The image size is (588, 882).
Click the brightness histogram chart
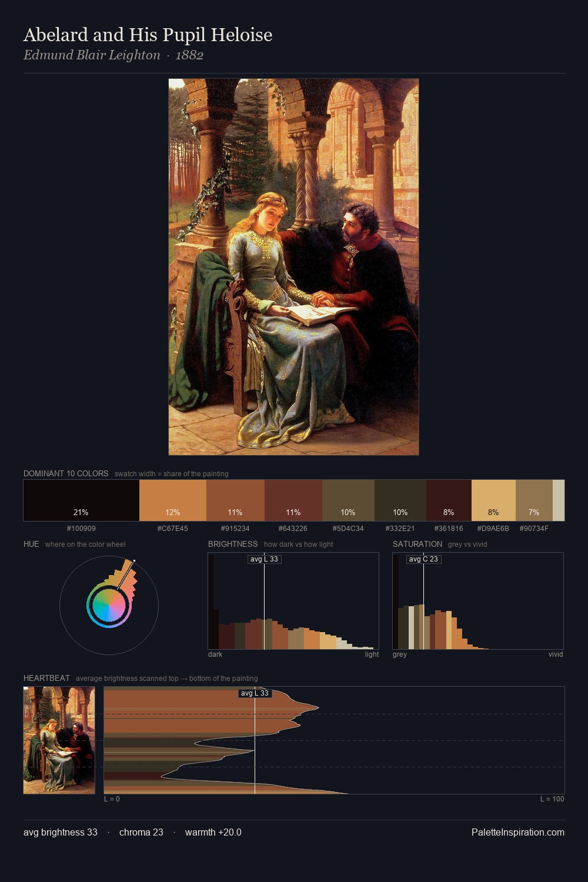(x=293, y=601)
